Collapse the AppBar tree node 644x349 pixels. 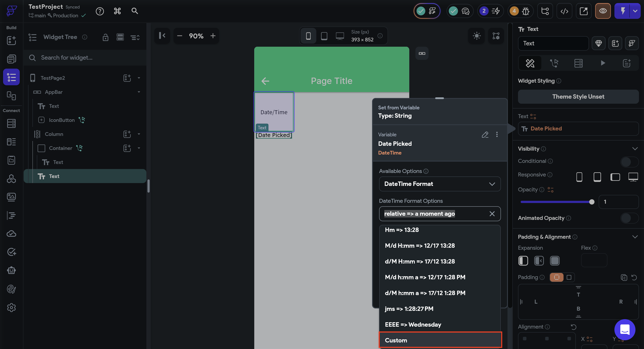click(x=139, y=92)
